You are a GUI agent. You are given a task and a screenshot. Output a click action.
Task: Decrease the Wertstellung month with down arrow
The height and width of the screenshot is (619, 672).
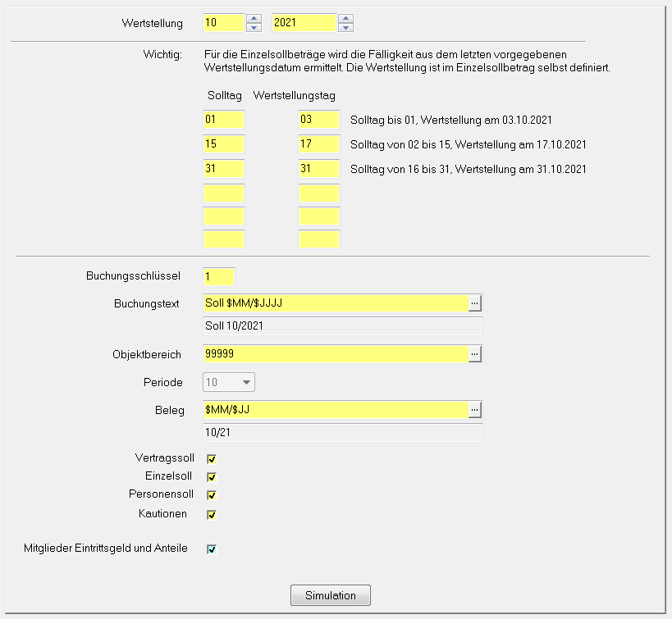coord(254,28)
